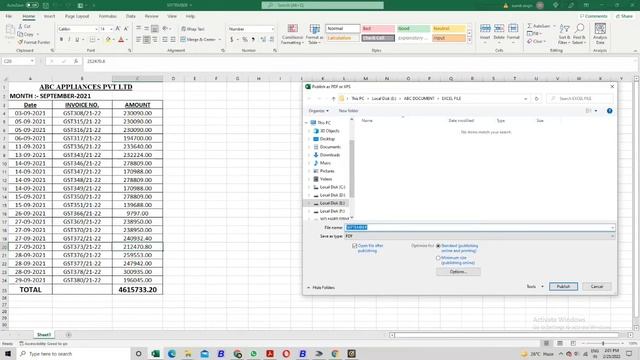Click the Copy icon in Clipboard group
Image resolution: width=640 pixels, height=360 pixels.
[x=21, y=34]
